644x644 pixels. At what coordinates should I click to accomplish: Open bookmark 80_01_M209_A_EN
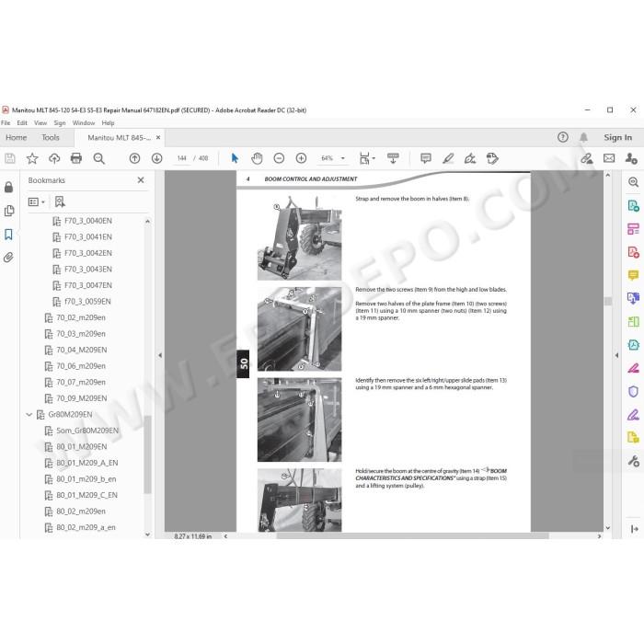click(x=87, y=463)
